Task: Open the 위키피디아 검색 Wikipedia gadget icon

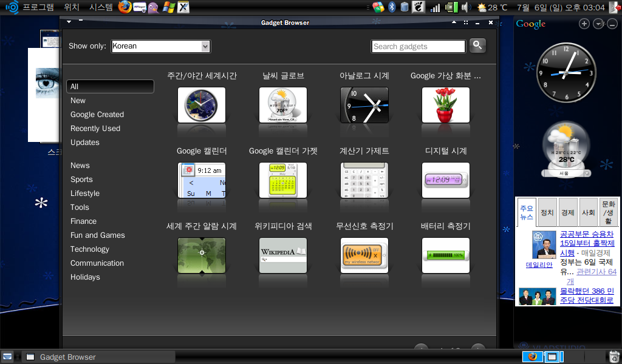Action: (283, 255)
